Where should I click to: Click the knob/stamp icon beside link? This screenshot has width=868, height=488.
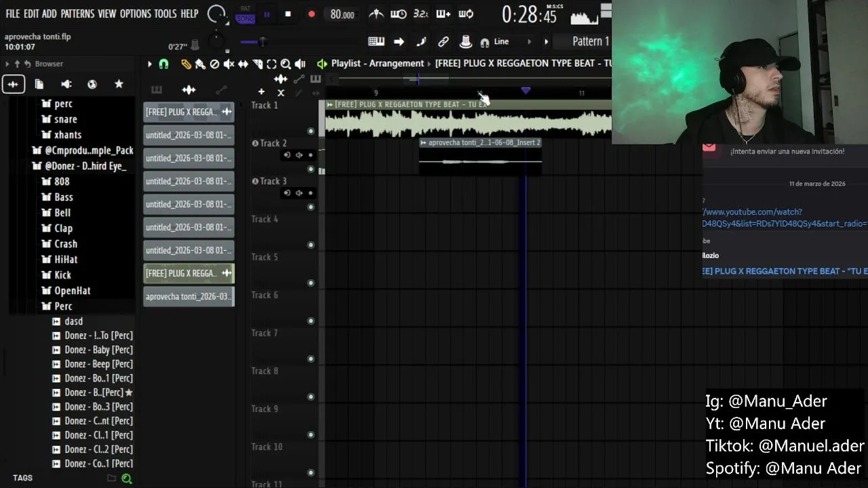466,41
